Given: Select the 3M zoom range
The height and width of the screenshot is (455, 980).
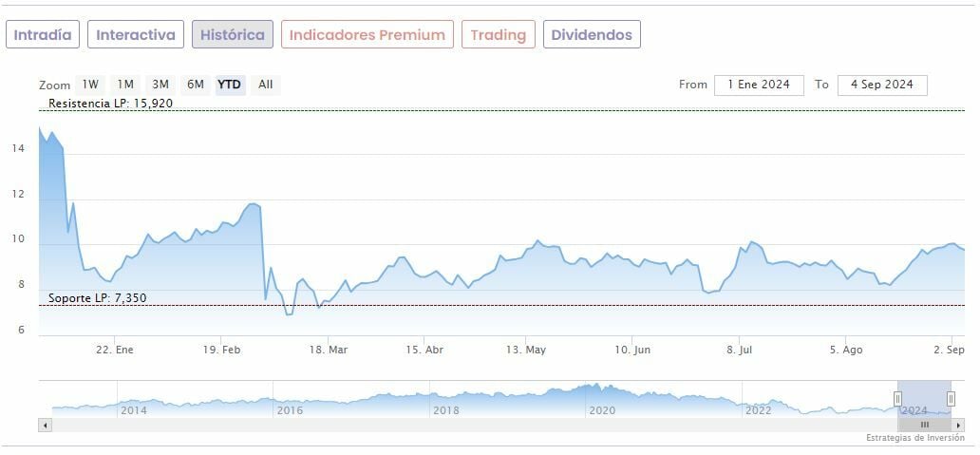Looking at the screenshot, I should click(160, 85).
